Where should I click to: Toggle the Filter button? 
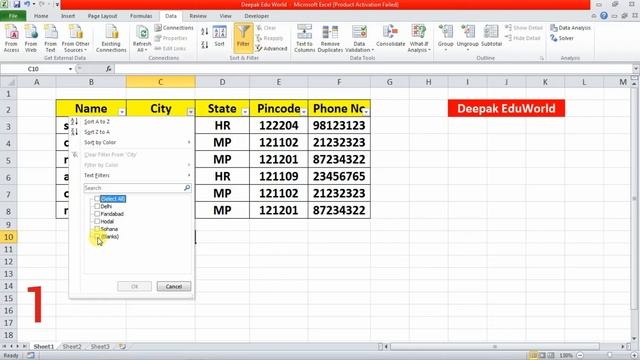[243, 38]
